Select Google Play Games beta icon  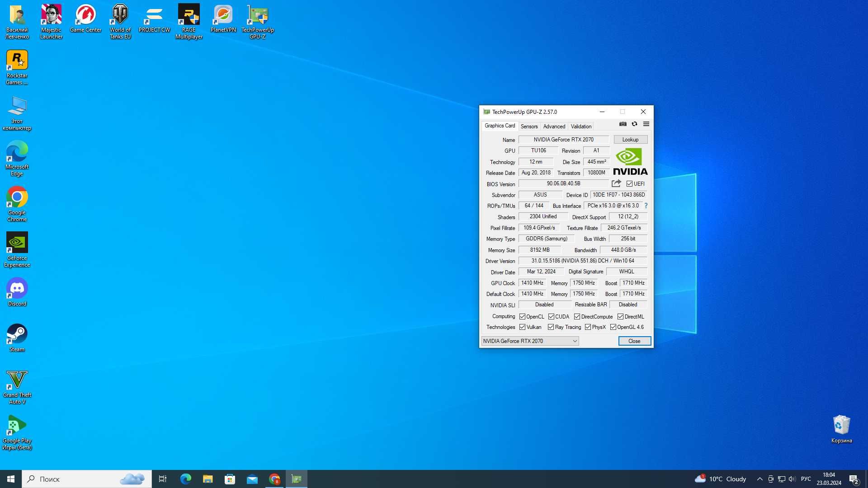point(17,432)
